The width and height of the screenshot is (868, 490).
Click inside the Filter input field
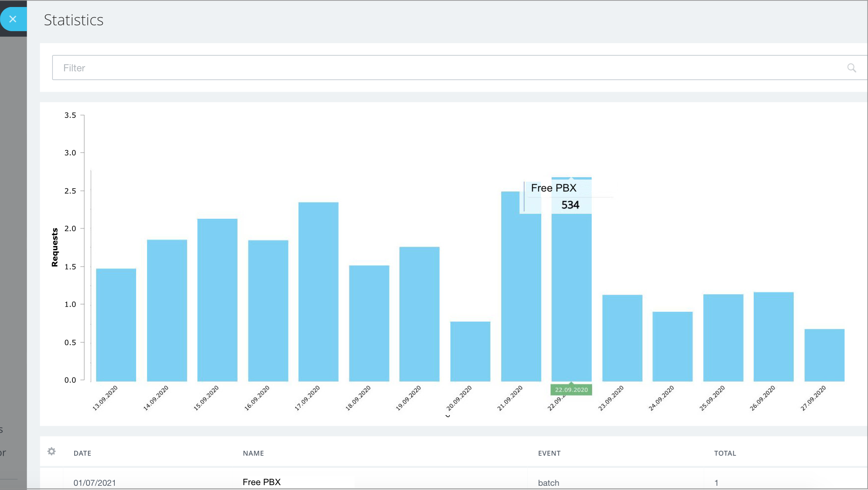pos(210,68)
